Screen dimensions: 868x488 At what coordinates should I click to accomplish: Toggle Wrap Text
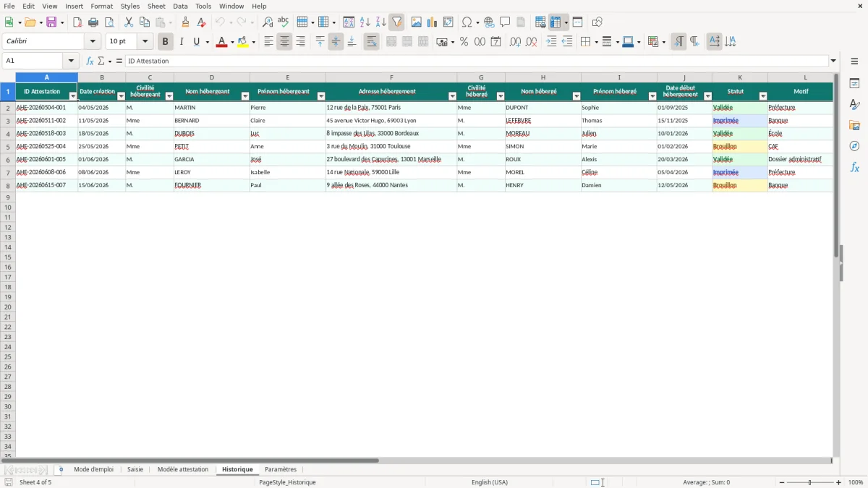pos(371,42)
